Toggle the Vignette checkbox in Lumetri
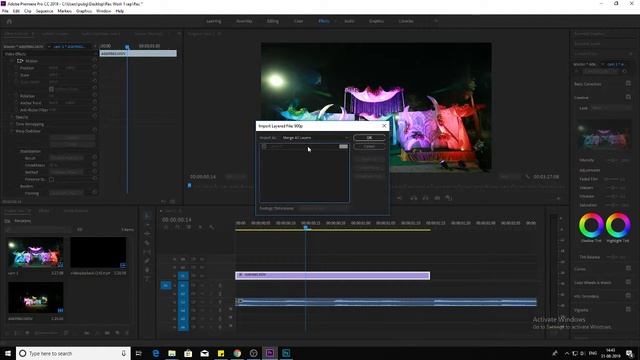640x360 pixels. tap(628, 310)
